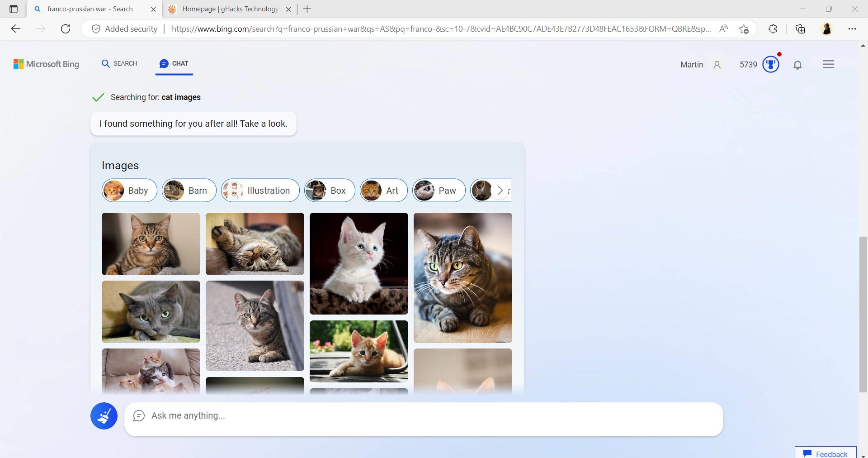The width and height of the screenshot is (868, 458).
Task: Activate Read aloud in the address bar
Action: coord(723,29)
